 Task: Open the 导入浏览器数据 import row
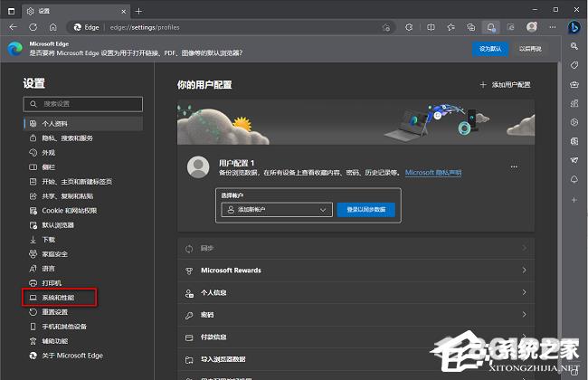click(356, 359)
